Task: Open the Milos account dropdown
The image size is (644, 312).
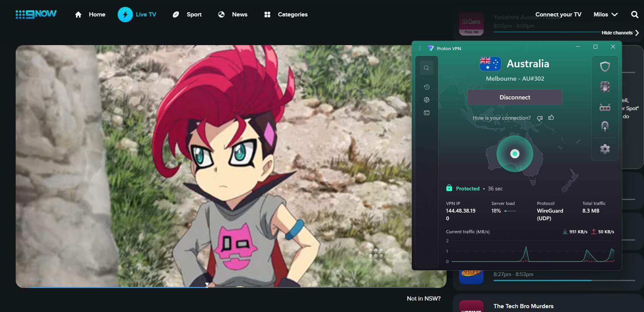Action: [x=605, y=15]
